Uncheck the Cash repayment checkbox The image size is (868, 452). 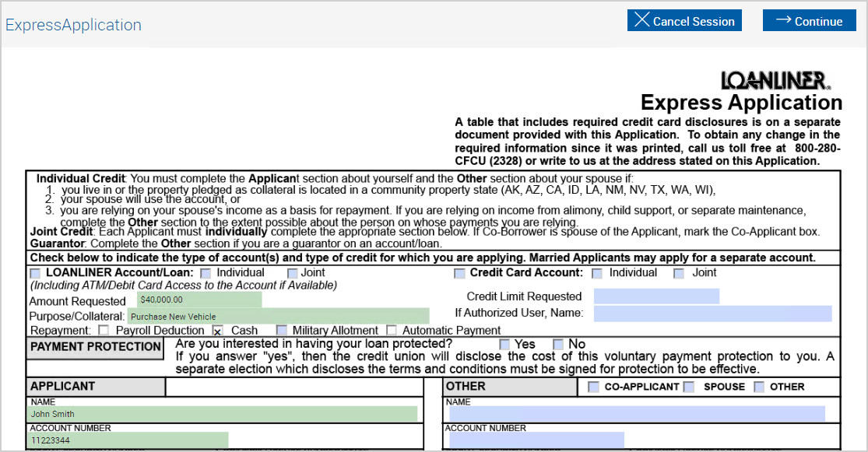pyautogui.click(x=218, y=331)
